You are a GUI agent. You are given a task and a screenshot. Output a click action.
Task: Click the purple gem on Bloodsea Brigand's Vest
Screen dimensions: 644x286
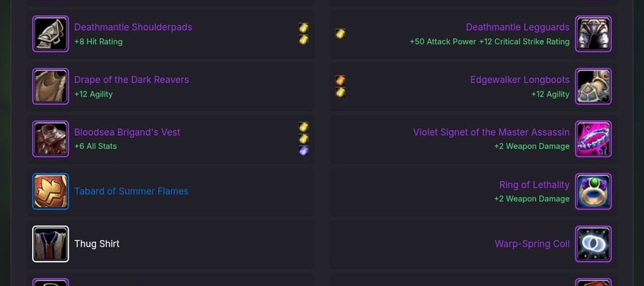click(303, 151)
